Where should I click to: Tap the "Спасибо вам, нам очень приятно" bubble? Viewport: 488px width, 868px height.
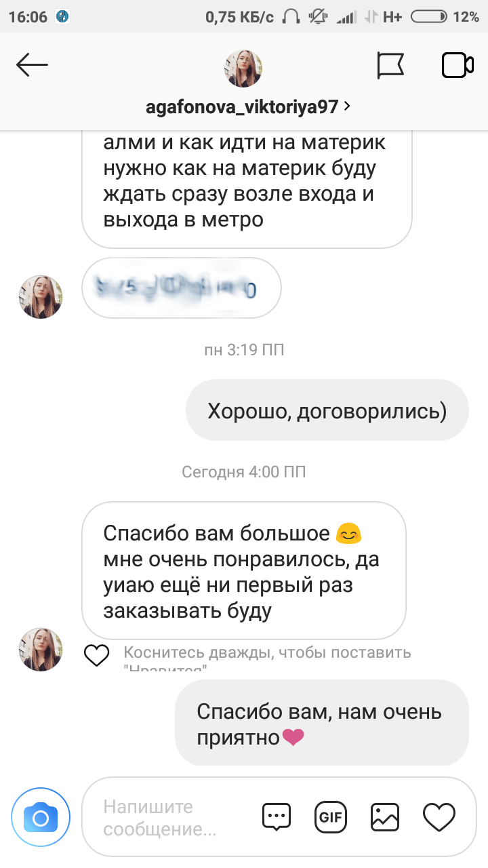[322, 723]
